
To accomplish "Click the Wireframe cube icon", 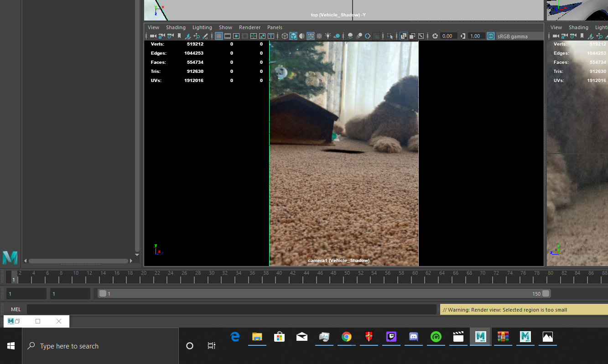I will 284,36.
